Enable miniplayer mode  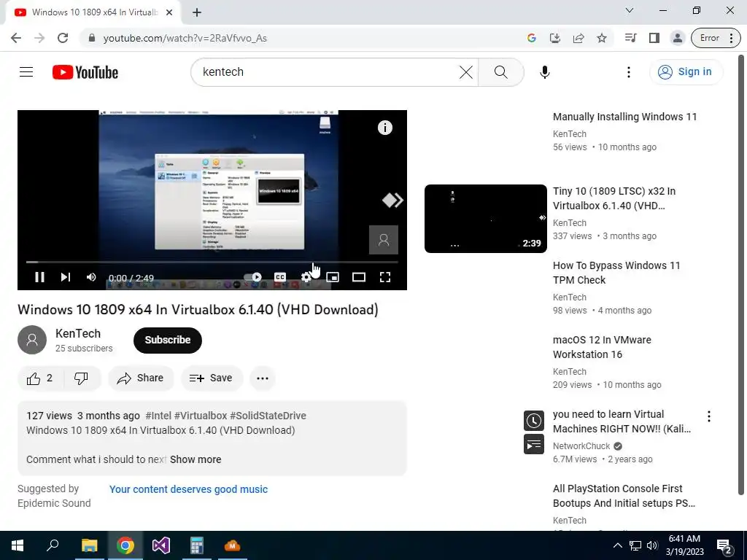click(x=333, y=277)
